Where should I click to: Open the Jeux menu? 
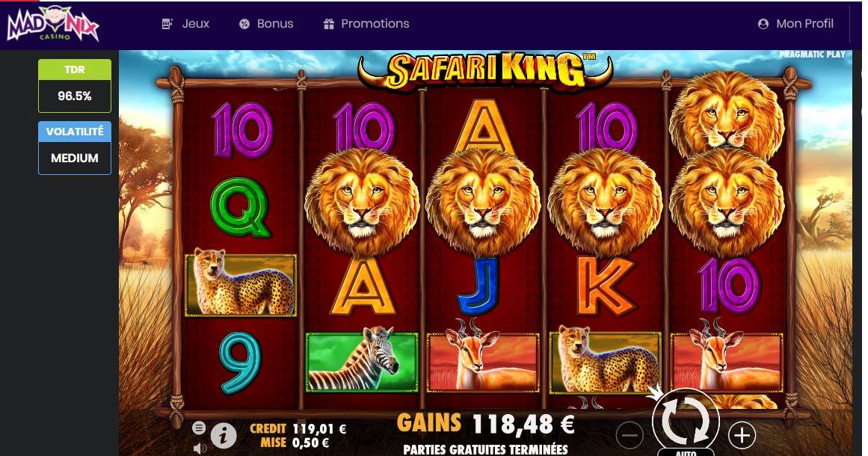[185, 24]
